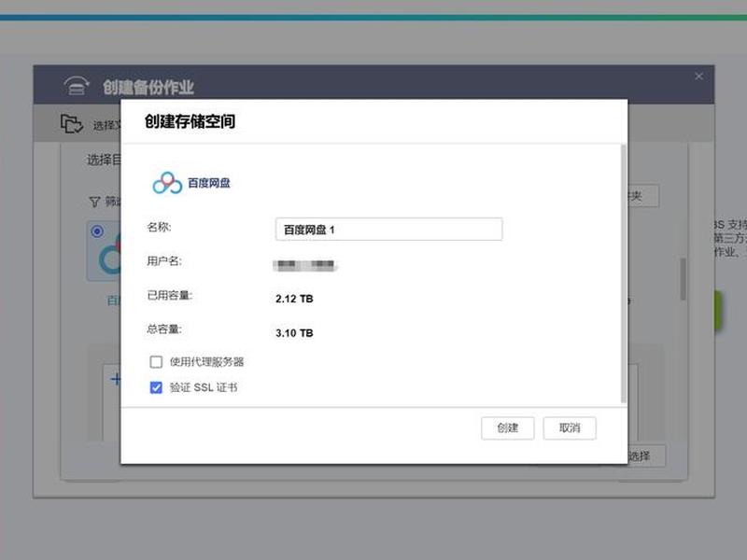This screenshot has height=560, width=747.
Task: Click the background window's scrollbar thumb
Action: [684, 279]
